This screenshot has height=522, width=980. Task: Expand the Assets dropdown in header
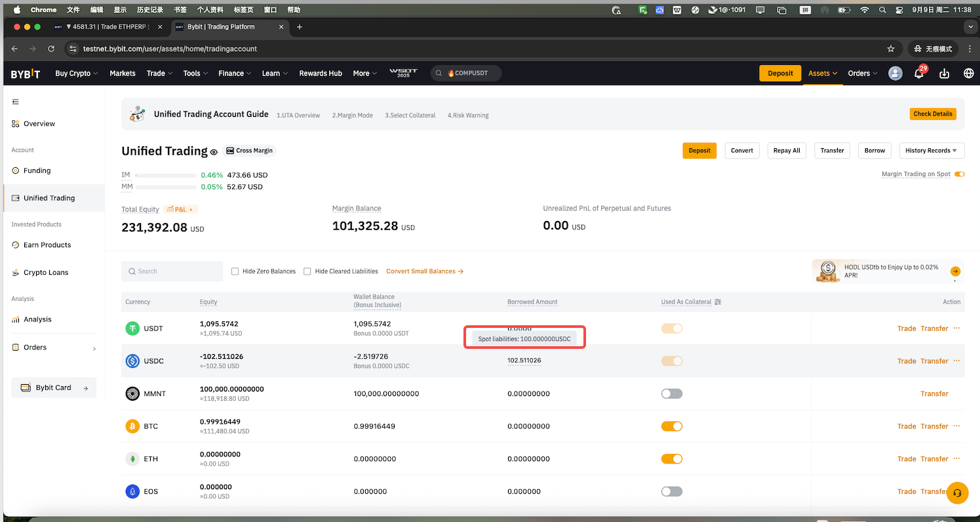coord(823,73)
